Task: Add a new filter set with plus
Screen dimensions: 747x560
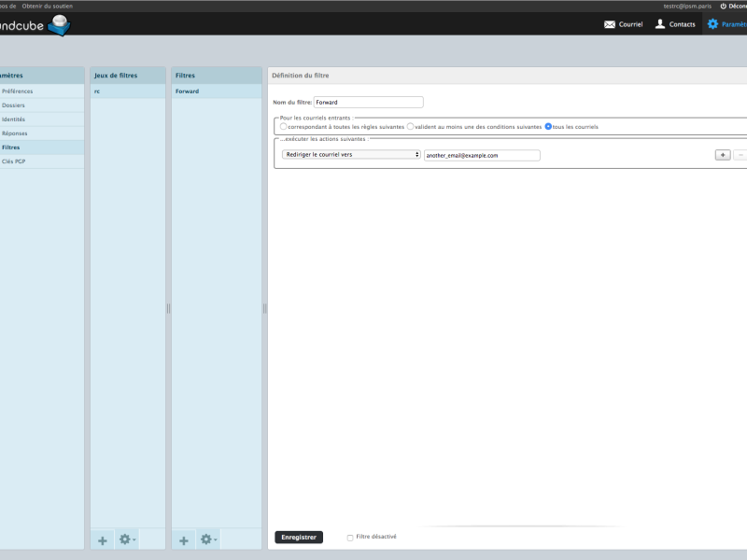Action: click(103, 540)
